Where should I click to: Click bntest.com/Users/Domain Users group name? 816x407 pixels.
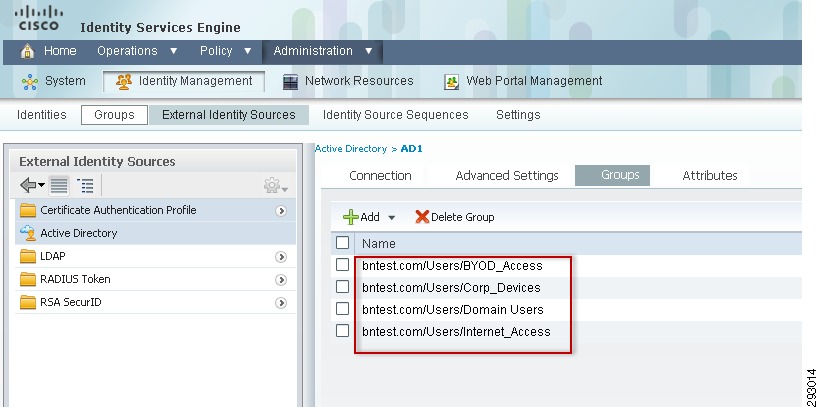(x=453, y=310)
